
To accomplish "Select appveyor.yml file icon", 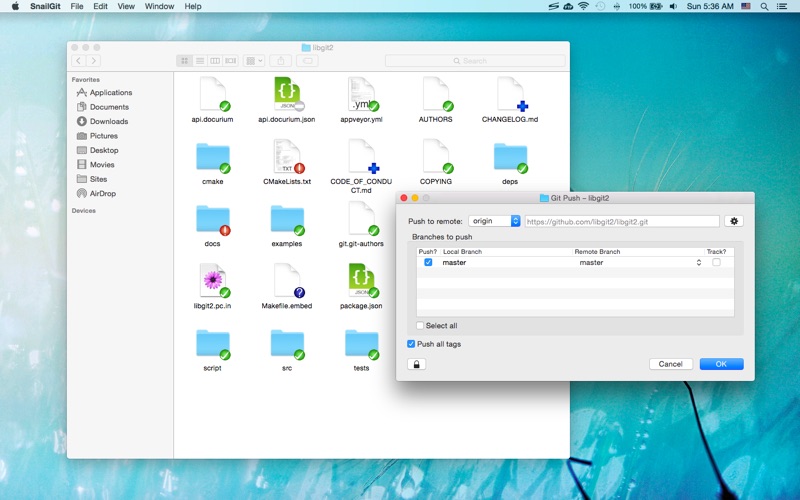I will tap(361, 94).
